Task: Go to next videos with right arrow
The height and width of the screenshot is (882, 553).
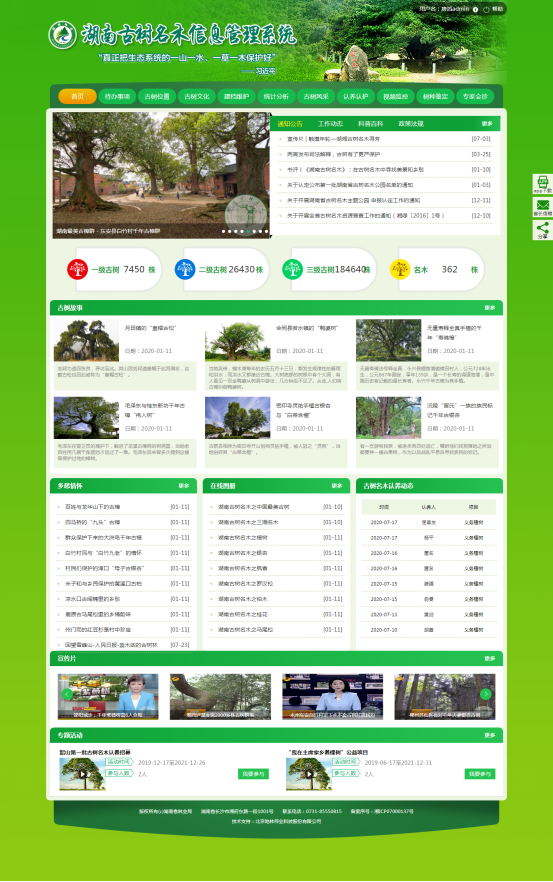Action: click(485, 694)
